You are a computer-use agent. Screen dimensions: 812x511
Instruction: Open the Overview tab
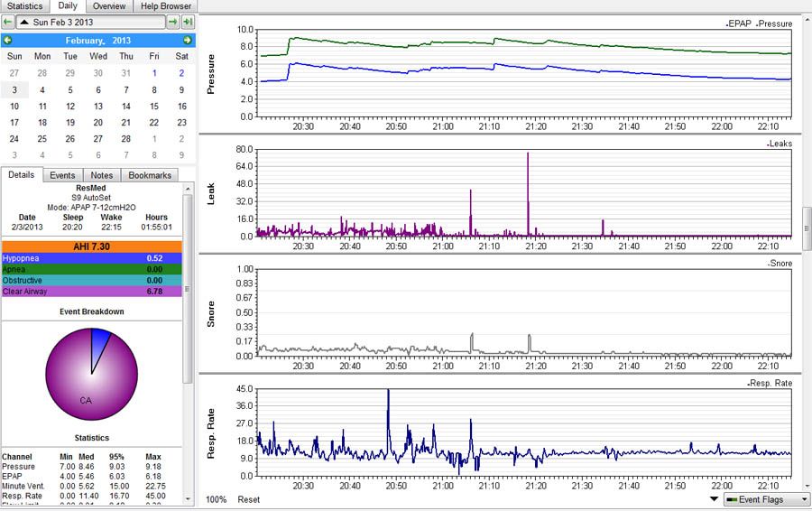[x=109, y=6]
